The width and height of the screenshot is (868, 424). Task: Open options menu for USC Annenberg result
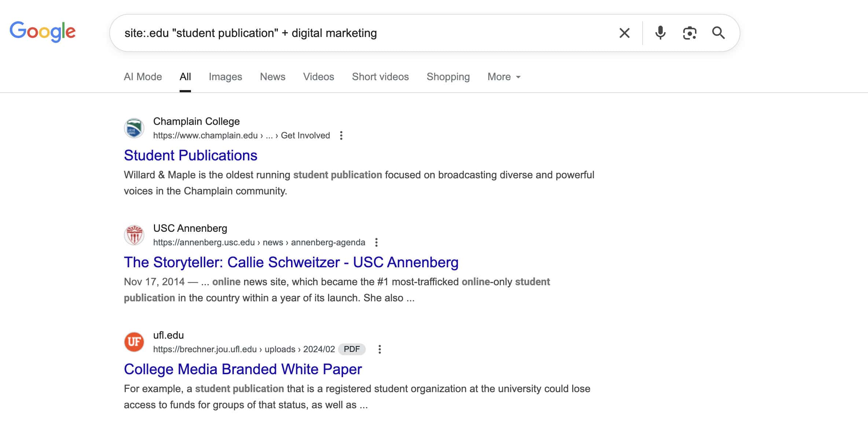coord(376,242)
